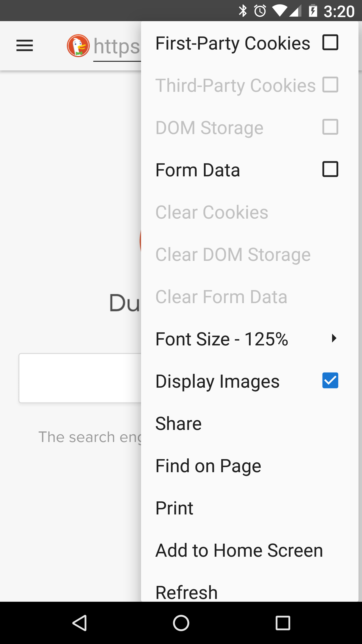Focus the DuckDuckGo search box

(x=80, y=378)
